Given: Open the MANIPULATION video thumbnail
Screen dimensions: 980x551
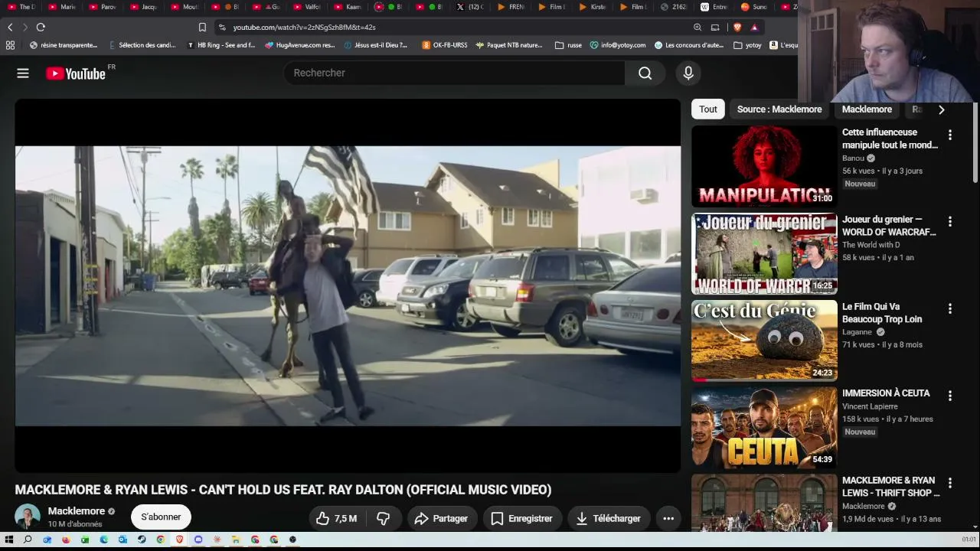Looking at the screenshot, I should [764, 166].
